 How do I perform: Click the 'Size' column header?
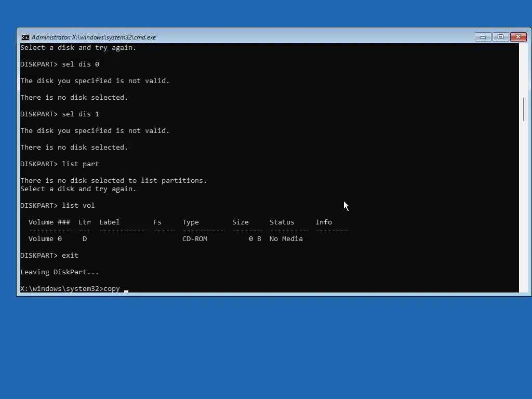(241, 222)
